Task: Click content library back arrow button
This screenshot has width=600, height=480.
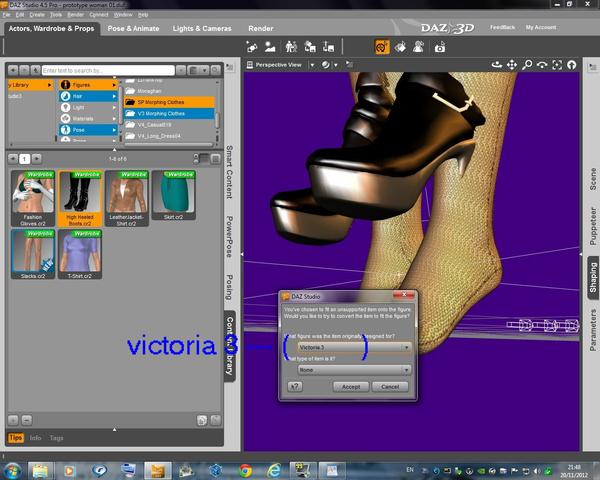Action: tap(13, 70)
